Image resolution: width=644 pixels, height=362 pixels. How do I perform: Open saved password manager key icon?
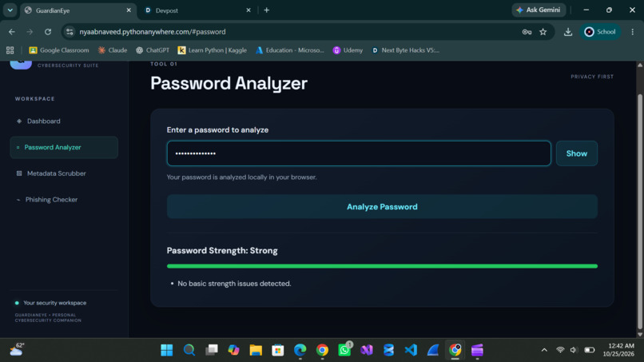(527, 32)
